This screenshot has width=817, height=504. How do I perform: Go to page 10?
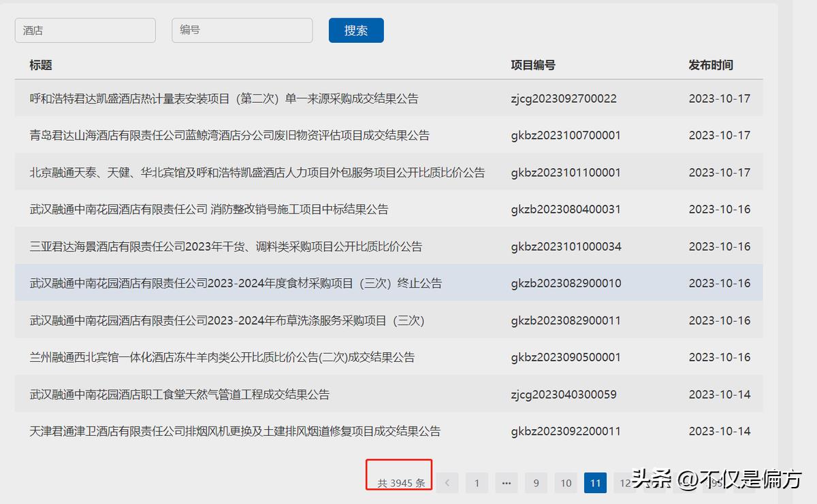pos(566,483)
